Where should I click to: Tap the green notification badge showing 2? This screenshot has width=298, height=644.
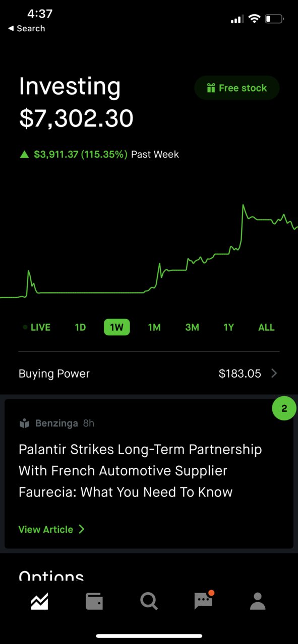point(284,408)
